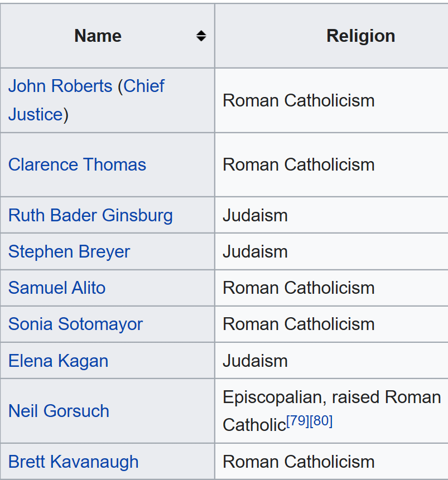Open the Elena Kagan link
The image size is (448, 480).
58,361
